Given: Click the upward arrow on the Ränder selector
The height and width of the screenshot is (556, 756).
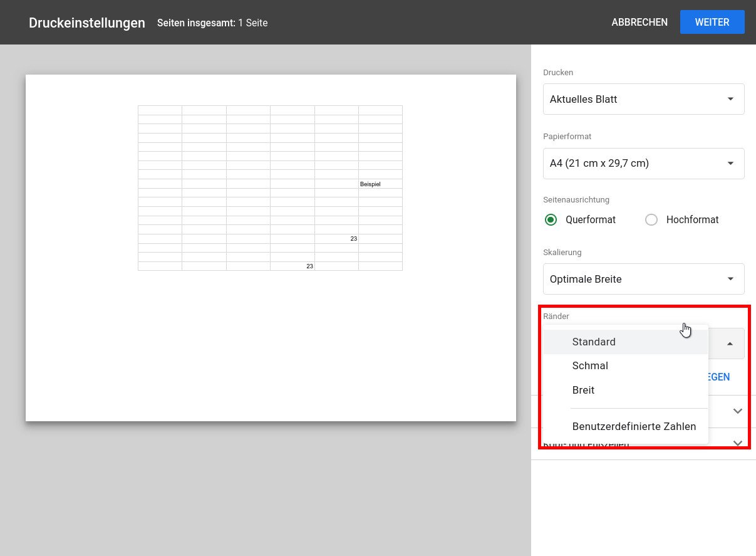Looking at the screenshot, I should (x=730, y=344).
